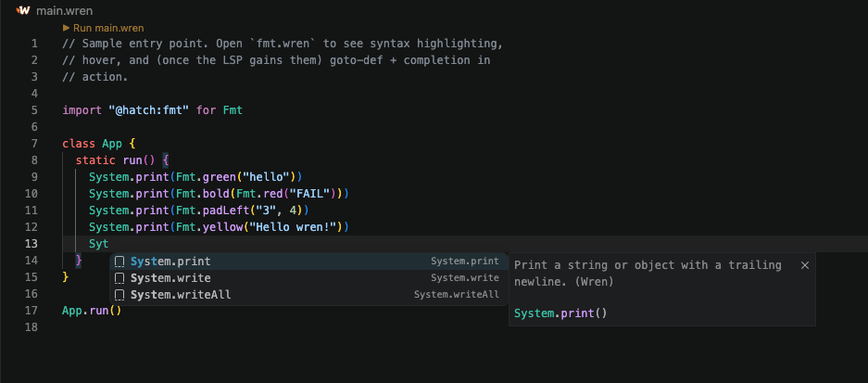Place cursor after 'Syt' on line 13
Viewport: 868px width, 383px height.
pyautogui.click(x=109, y=243)
